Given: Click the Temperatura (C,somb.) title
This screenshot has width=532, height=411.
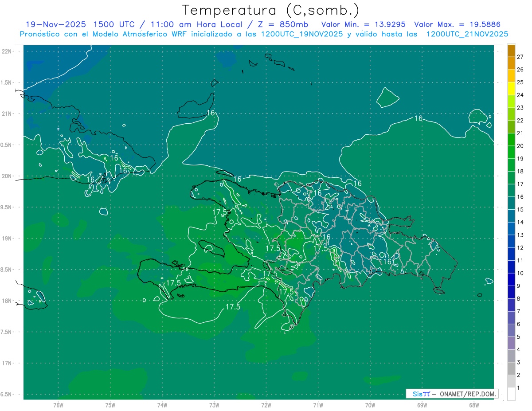Looking at the screenshot, I should click(270, 10).
